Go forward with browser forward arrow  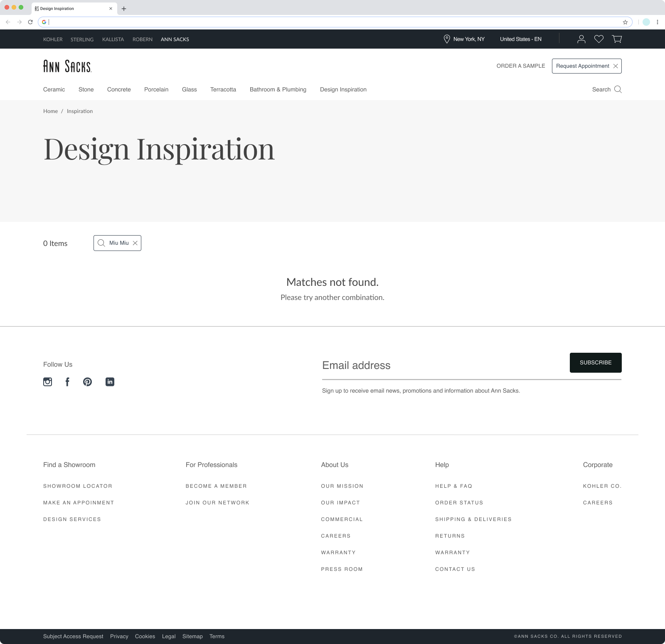19,22
